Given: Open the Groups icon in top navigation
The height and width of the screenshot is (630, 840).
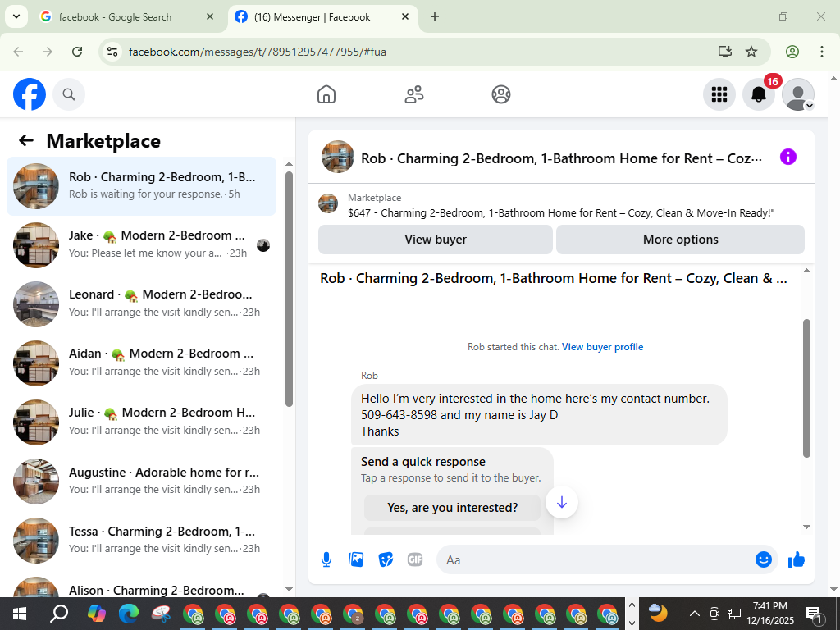Looking at the screenshot, I should pos(501,94).
